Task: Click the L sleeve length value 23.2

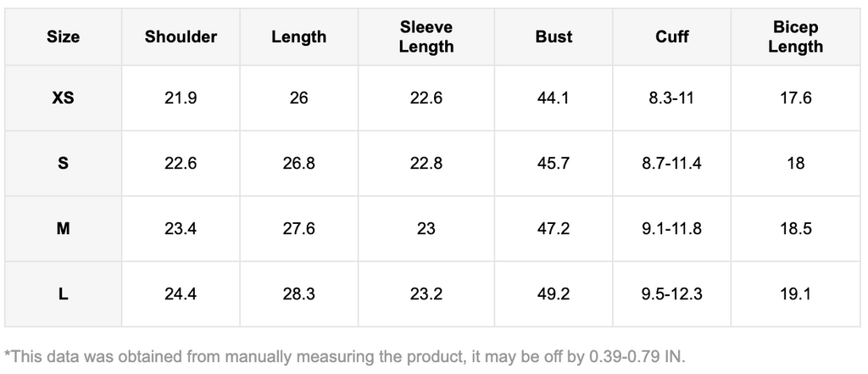Action: (x=426, y=294)
